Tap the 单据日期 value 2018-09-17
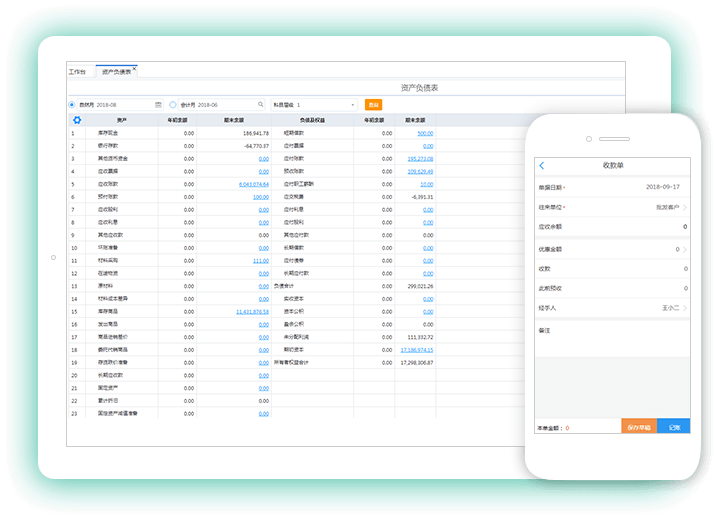The height and width of the screenshot is (519, 714). pos(662,187)
